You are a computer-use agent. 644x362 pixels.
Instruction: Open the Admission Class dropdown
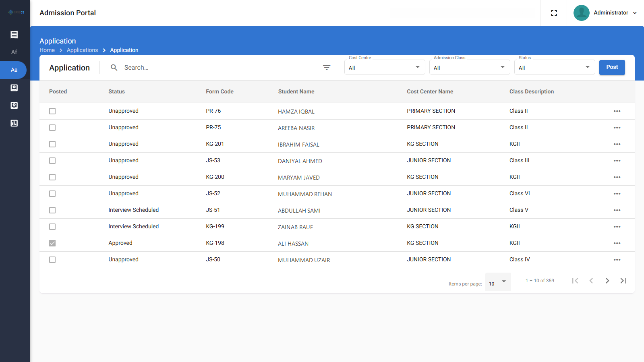(470, 67)
